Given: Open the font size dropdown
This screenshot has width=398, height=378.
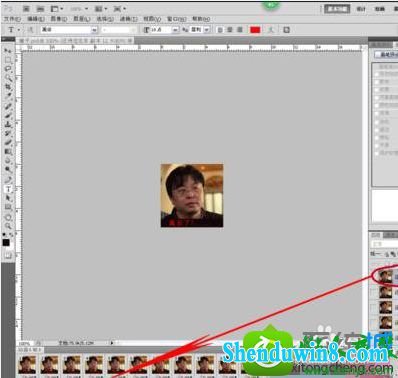Looking at the screenshot, I should [176, 30].
